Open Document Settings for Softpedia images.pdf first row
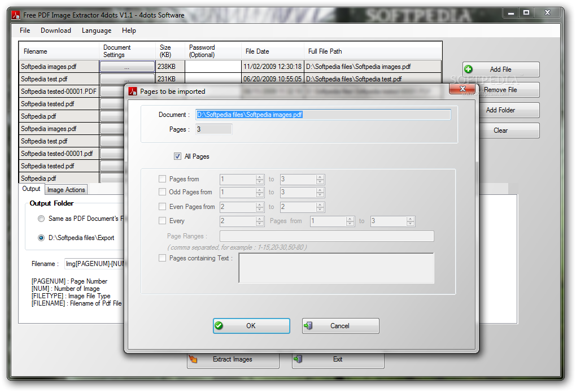This screenshot has width=576, height=392. pos(126,67)
